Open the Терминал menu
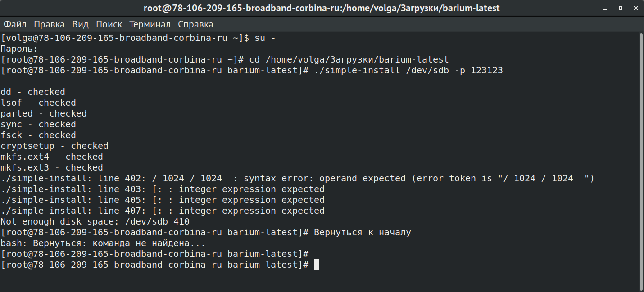This screenshot has height=292, width=644. coord(150,24)
